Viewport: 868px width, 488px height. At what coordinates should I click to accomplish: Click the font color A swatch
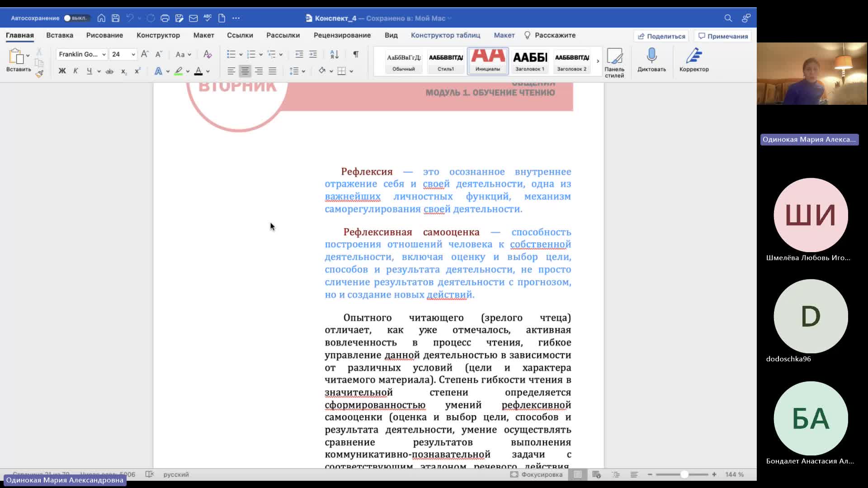point(198,71)
